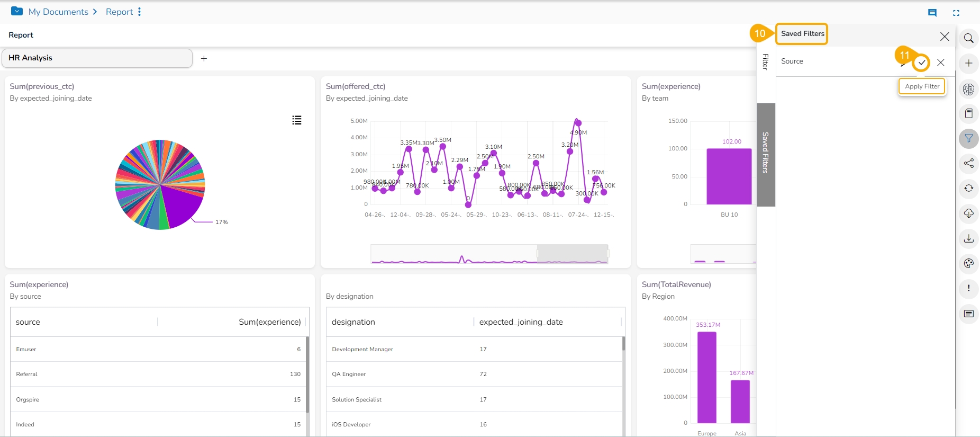980x437 pixels.
Task: Click the offered_ctc chart range slider
Action: click(572, 254)
